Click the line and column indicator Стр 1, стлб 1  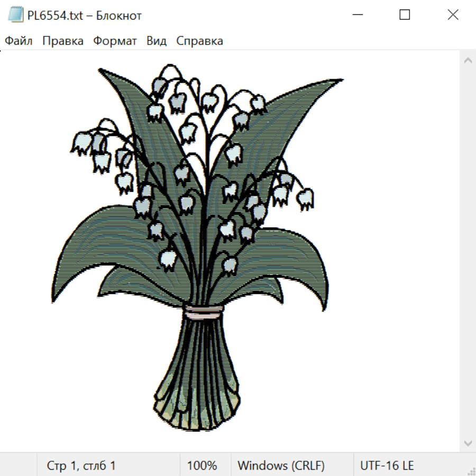pyautogui.click(x=81, y=465)
